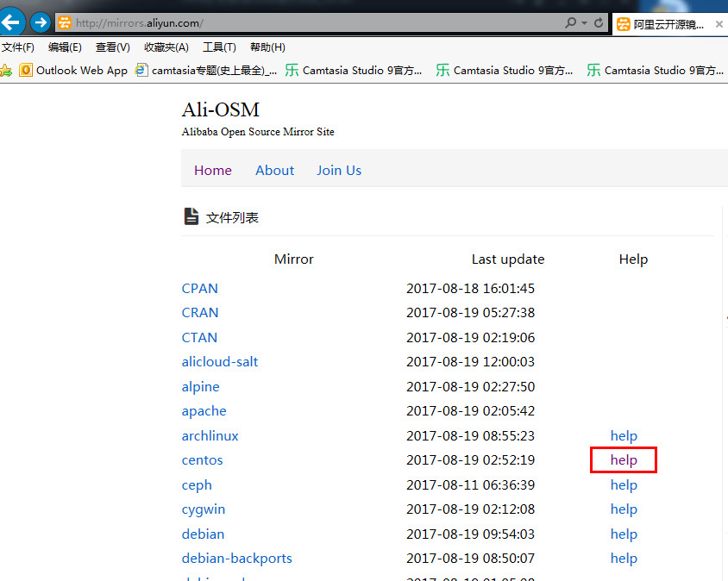Viewport: 728px width, 581px height.
Task: Close the 阿里云开源镜 tab
Action: pyautogui.click(x=719, y=24)
